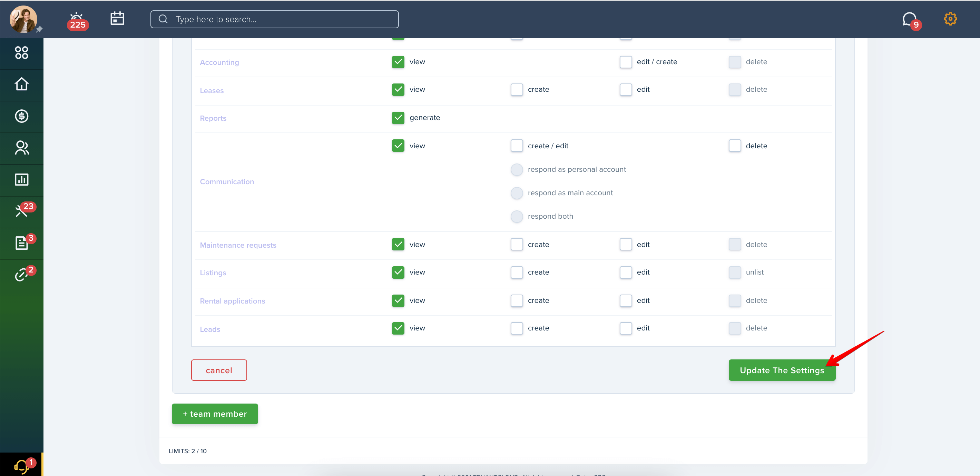This screenshot has height=476, width=980.
Task: Tick Rental applications delete checkbox
Action: click(x=735, y=300)
